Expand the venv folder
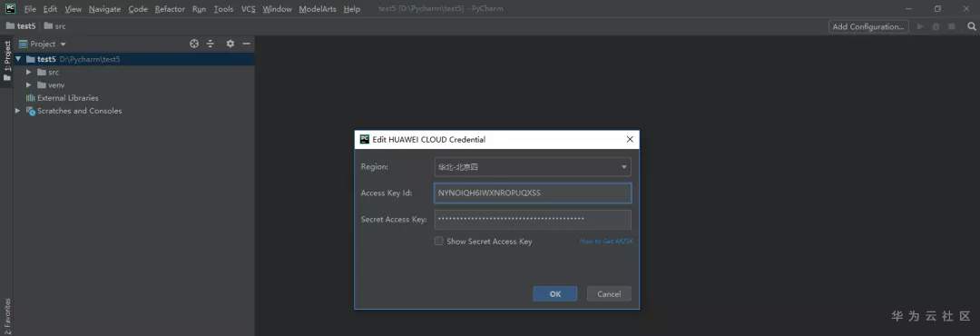 tap(29, 85)
